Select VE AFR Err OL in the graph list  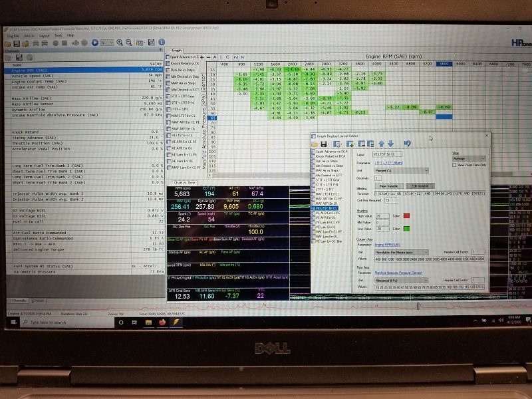(180, 148)
